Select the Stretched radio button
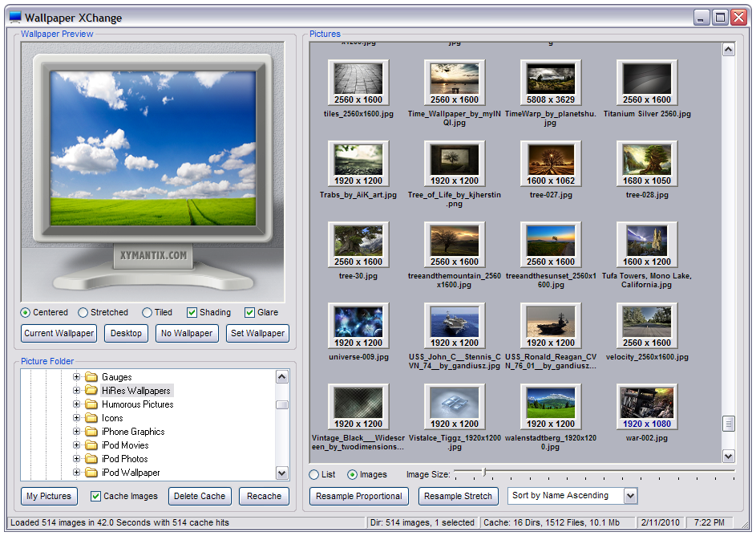The width and height of the screenshot is (756, 536). (83, 313)
